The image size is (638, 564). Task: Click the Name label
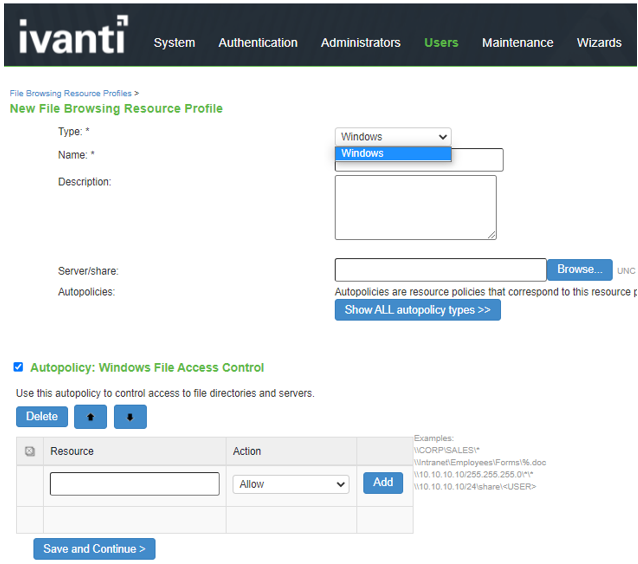point(76,155)
